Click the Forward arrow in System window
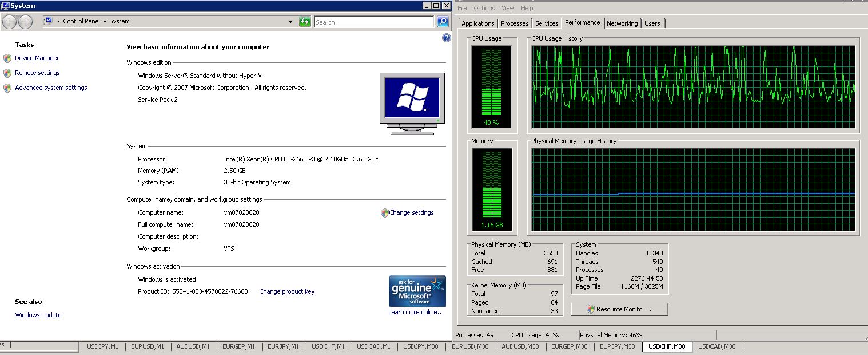The height and width of the screenshot is (355, 868). pyautogui.click(x=26, y=22)
